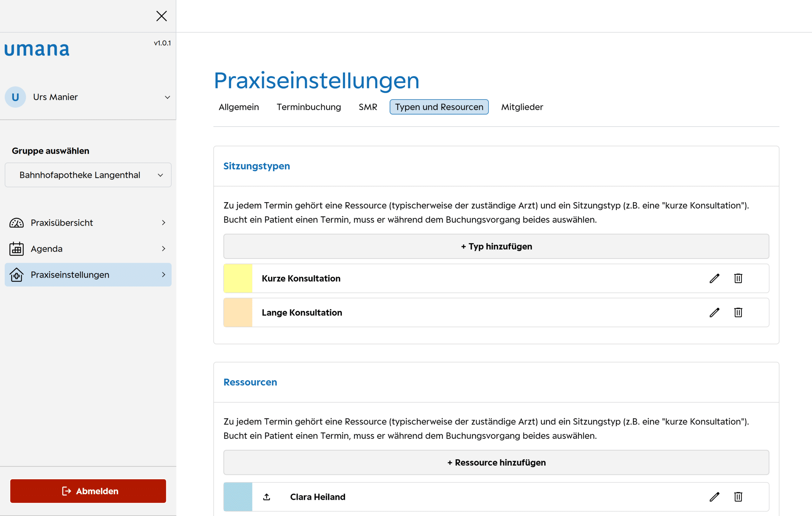This screenshot has height=516, width=812.
Task: Click the + Ressource hinzufügen button
Action: pyautogui.click(x=496, y=462)
